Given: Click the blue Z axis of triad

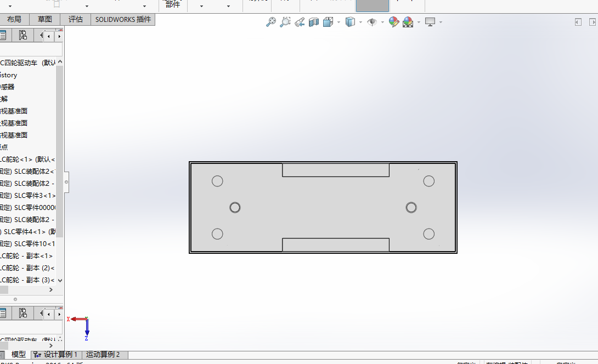Looking at the screenshot, I should pos(87,328).
